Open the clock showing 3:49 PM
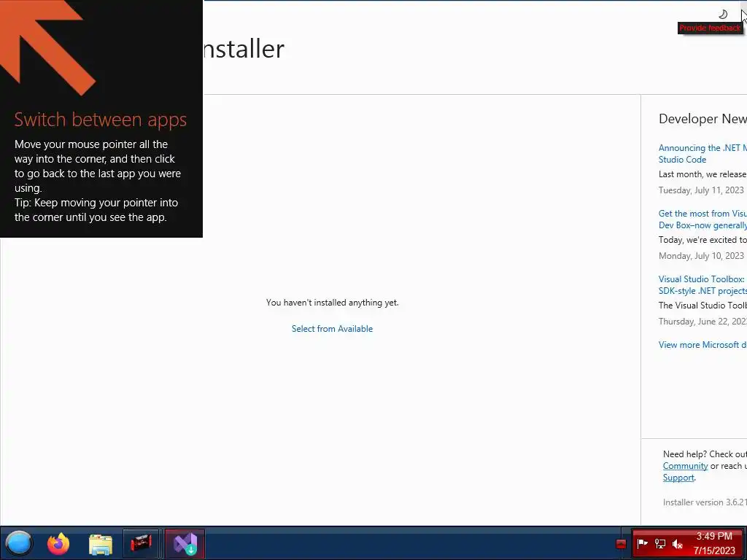Viewport: 747px width, 560px height. point(714,543)
